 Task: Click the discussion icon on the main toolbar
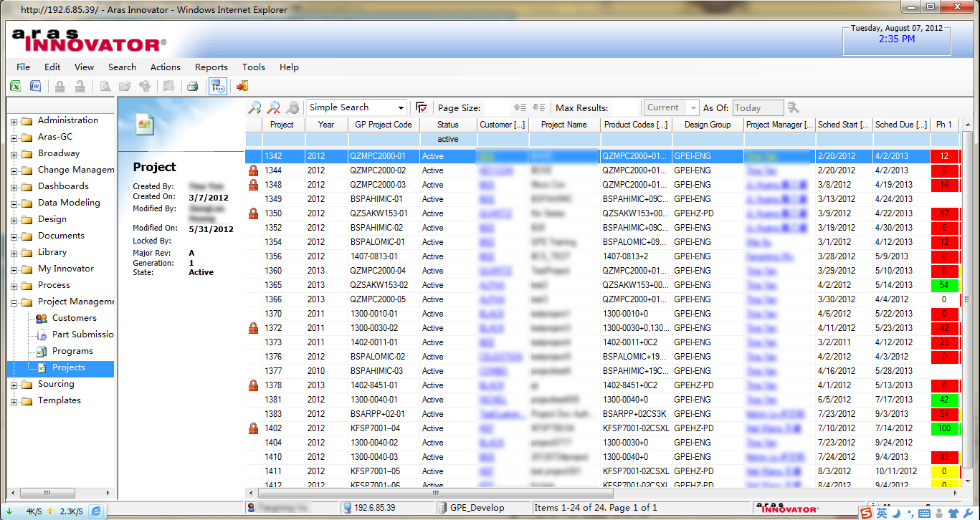(169, 87)
